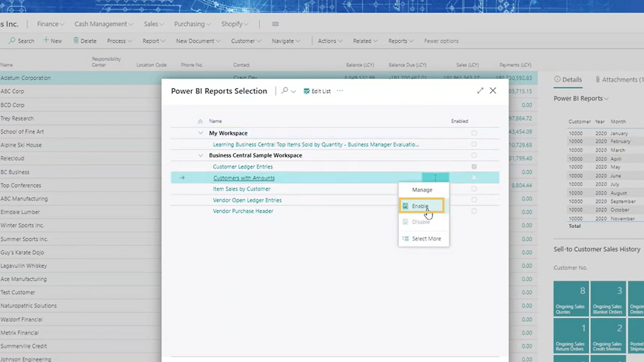Open the Cash Management dropdown
644x362 pixels.
pos(104,24)
